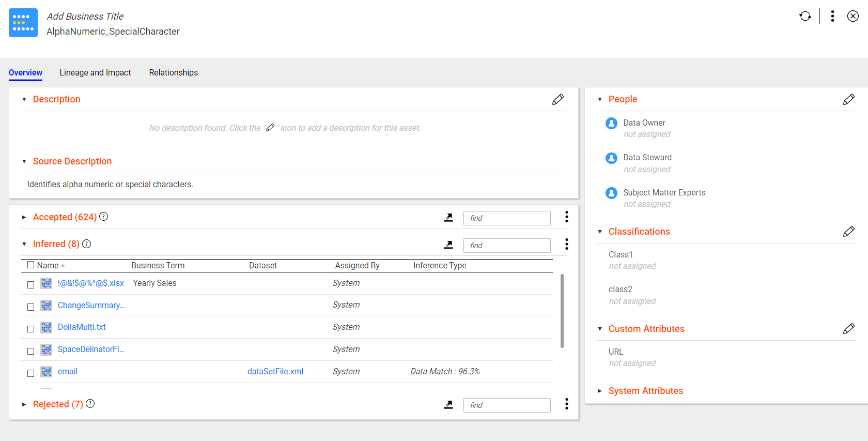The height and width of the screenshot is (441, 868).
Task: Check the box for the ChangeSummary row
Action: click(31, 307)
